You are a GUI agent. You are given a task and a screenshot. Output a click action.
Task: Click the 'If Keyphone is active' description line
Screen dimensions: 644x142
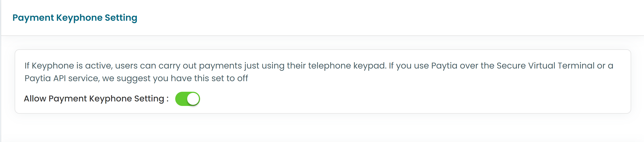(x=319, y=66)
